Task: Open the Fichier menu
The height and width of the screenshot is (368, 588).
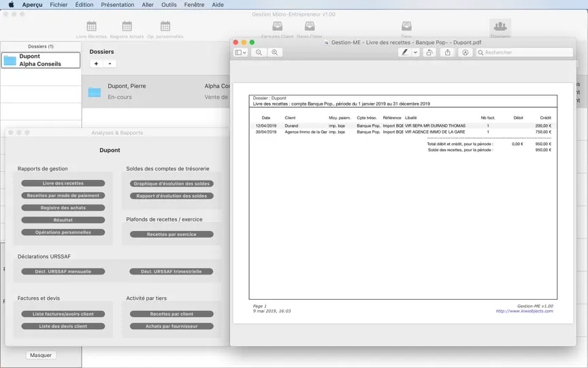Action: [59, 5]
